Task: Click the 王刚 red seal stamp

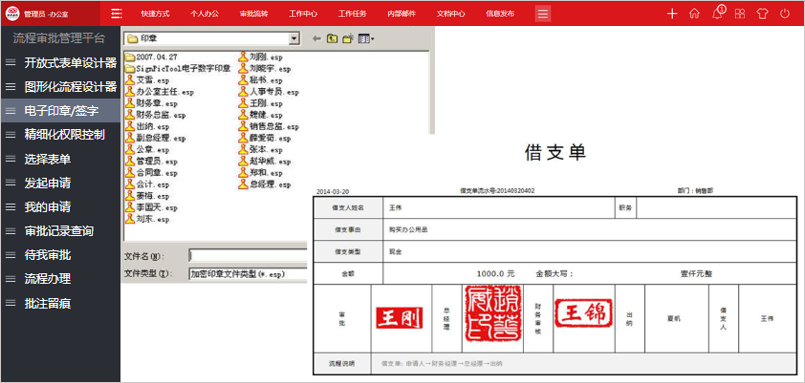Action: (x=399, y=318)
